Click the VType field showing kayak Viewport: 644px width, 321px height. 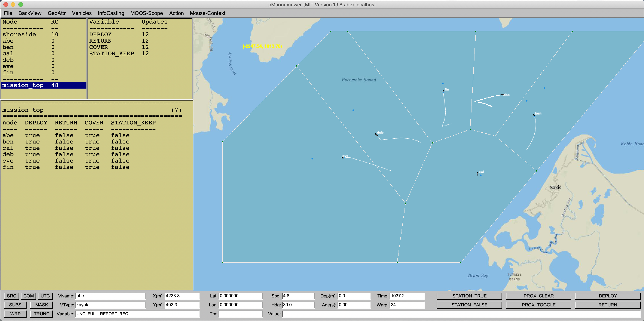110,305
